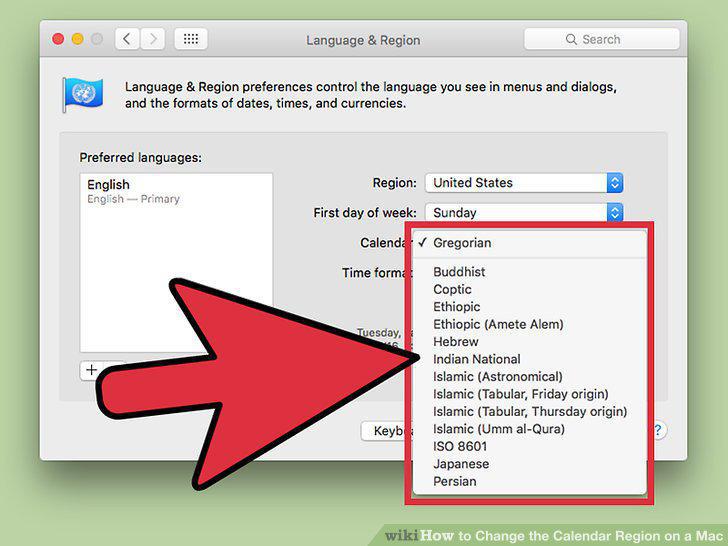Go forward with the right chevron button
728x546 pixels.
coord(153,39)
